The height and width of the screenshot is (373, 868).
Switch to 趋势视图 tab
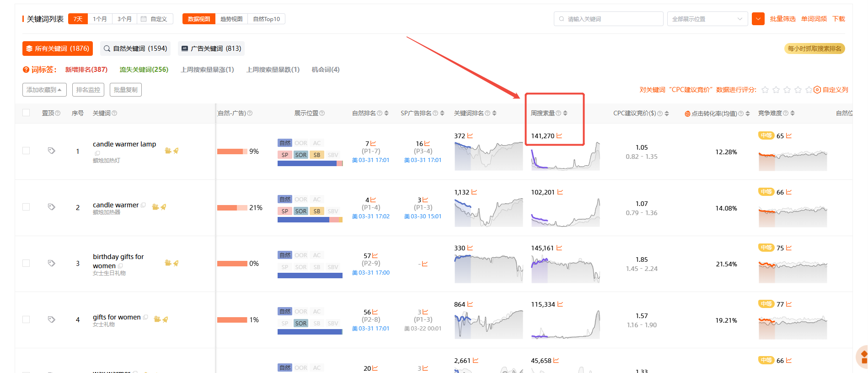(231, 19)
